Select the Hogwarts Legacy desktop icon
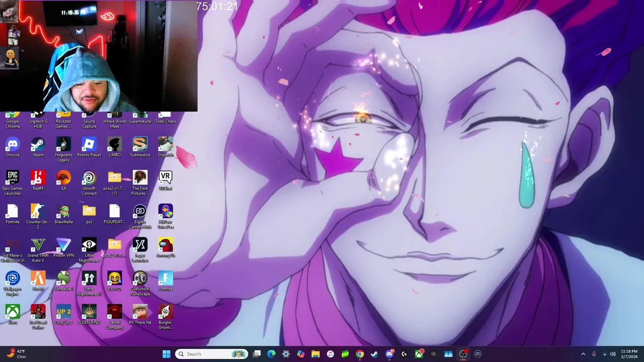Screen dimensions: 644x362 (x=63, y=149)
